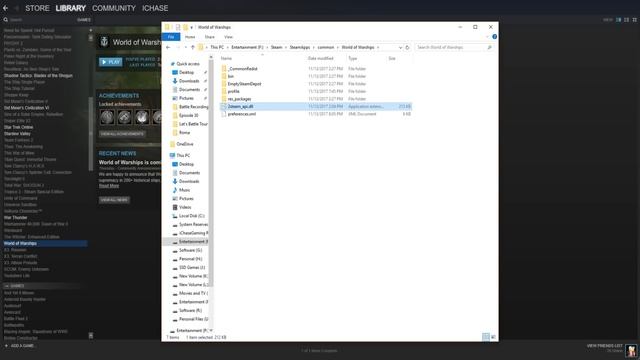The width and height of the screenshot is (640, 360).
Task: Open the Explorer help question-mark icon
Action: 494,37
